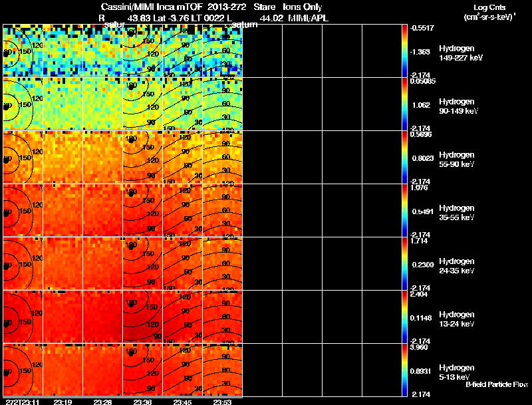
Task: Click the 'Stare' word in the title
Action: (265, 7)
